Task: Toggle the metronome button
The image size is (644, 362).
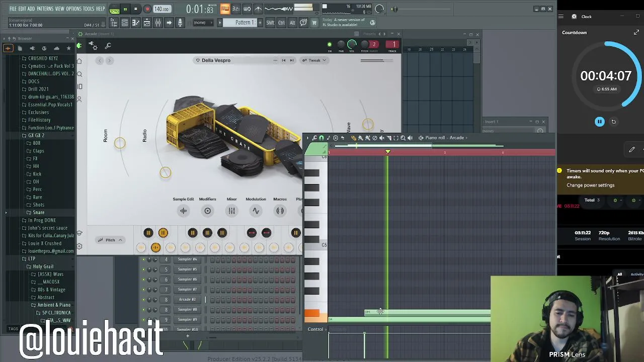Action: (258, 9)
